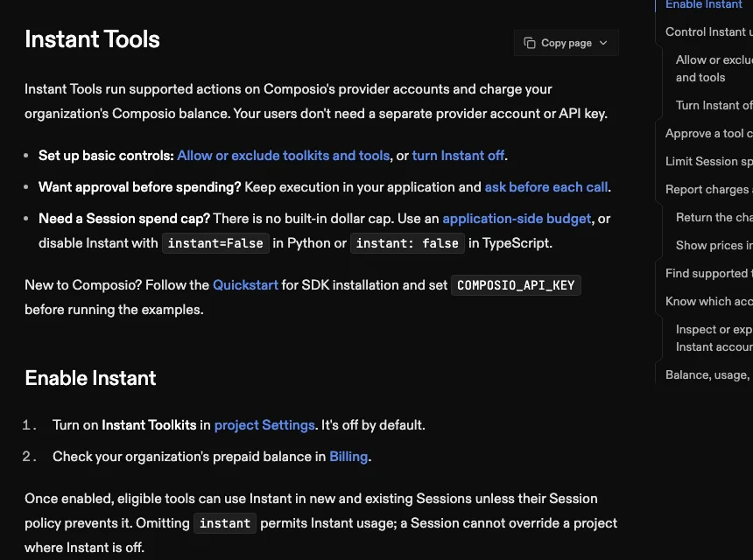Click the 'Enable Instant' section heading
Screen dimensions: 753x560
(x=90, y=378)
